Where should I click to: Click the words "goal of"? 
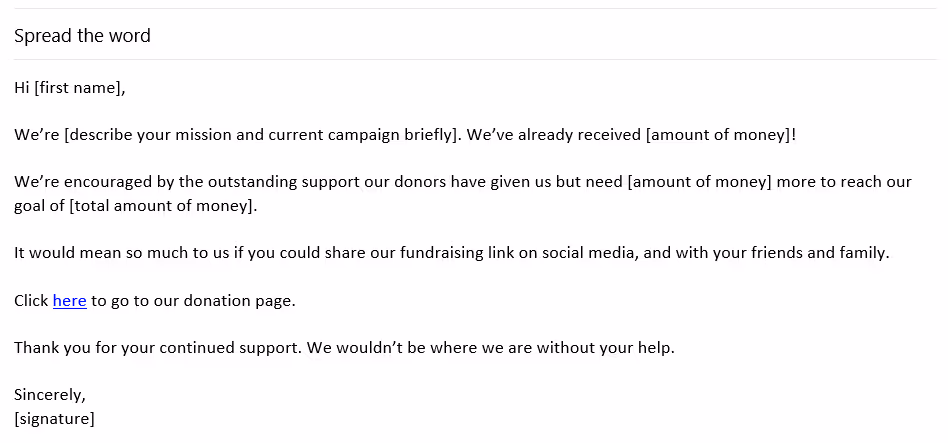pyautogui.click(x=39, y=206)
